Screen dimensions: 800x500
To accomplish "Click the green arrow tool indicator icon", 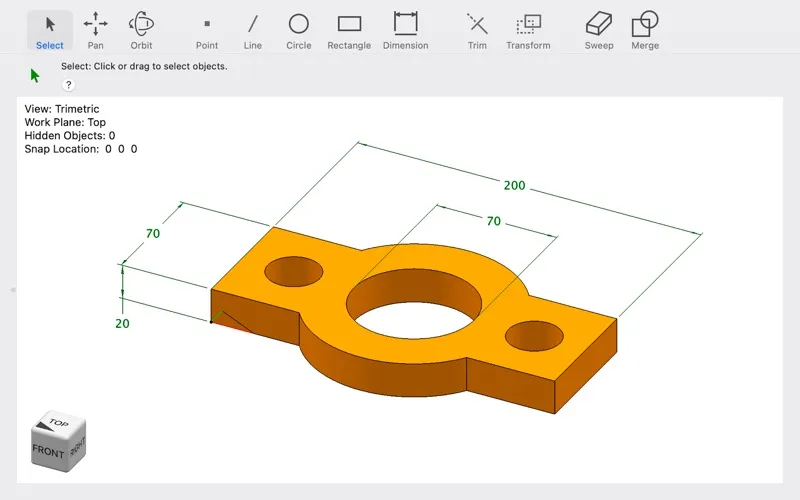I will (x=35, y=76).
